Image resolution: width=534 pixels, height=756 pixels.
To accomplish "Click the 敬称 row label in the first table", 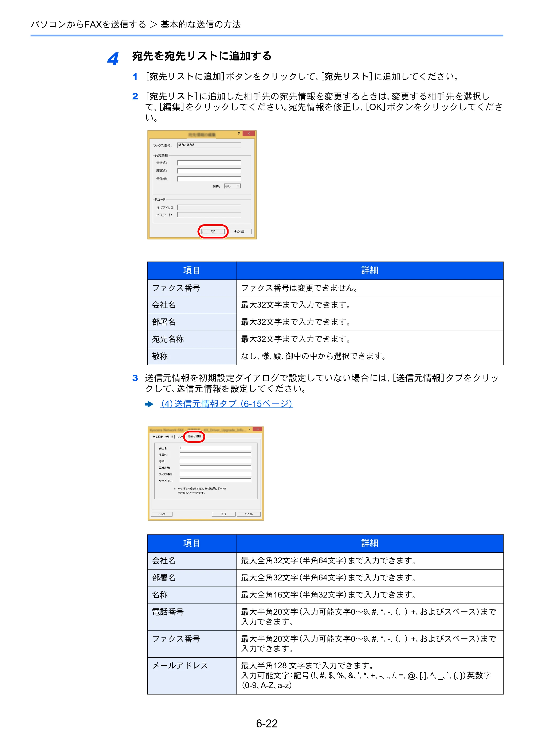I will click(x=192, y=356).
